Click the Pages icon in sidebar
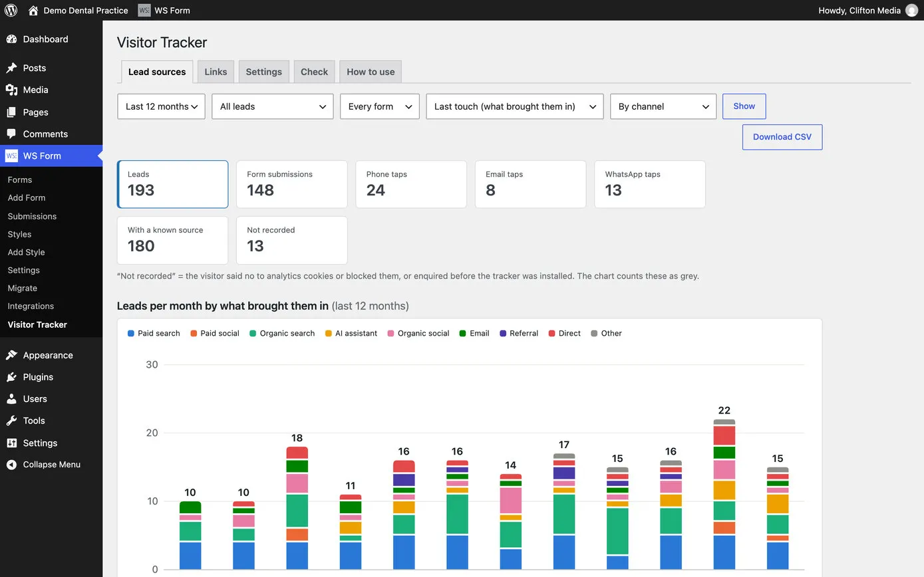The image size is (924, 577). (11, 112)
